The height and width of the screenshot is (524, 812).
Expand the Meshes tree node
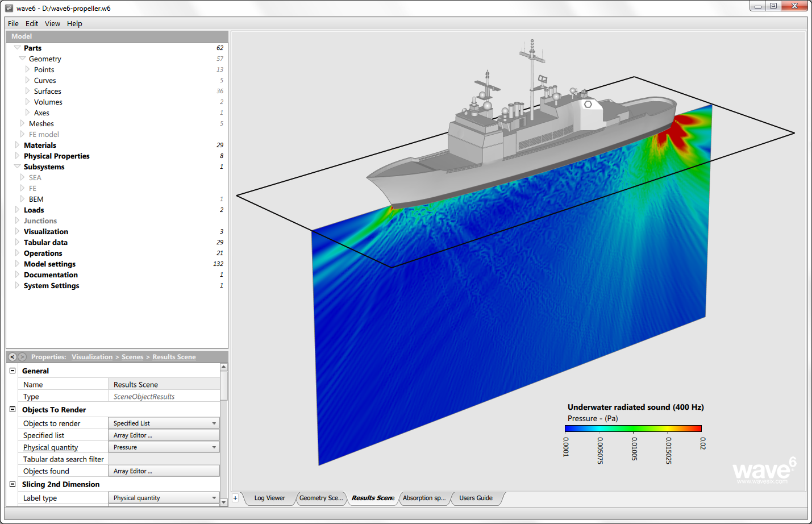point(22,123)
